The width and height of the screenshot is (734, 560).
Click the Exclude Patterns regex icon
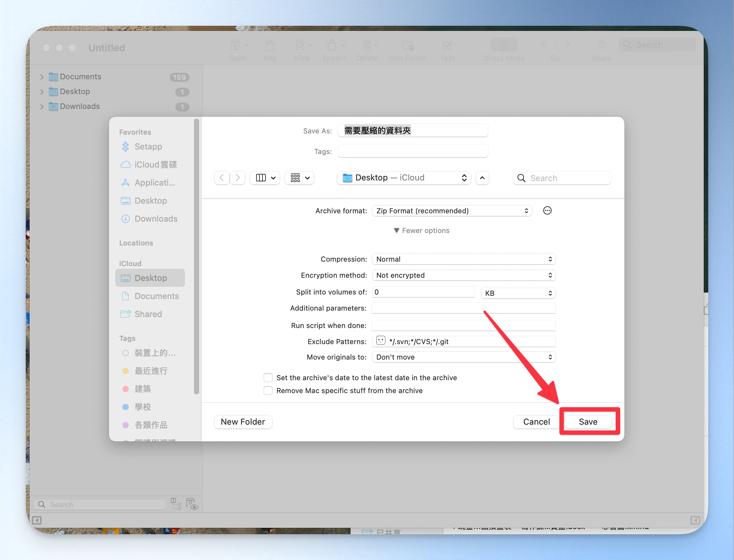[x=381, y=341]
